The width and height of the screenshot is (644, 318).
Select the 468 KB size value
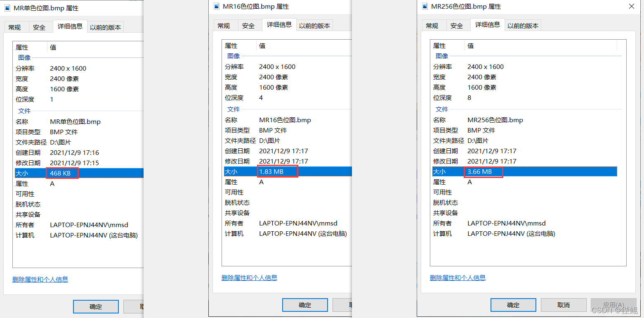(x=60, y=173)
